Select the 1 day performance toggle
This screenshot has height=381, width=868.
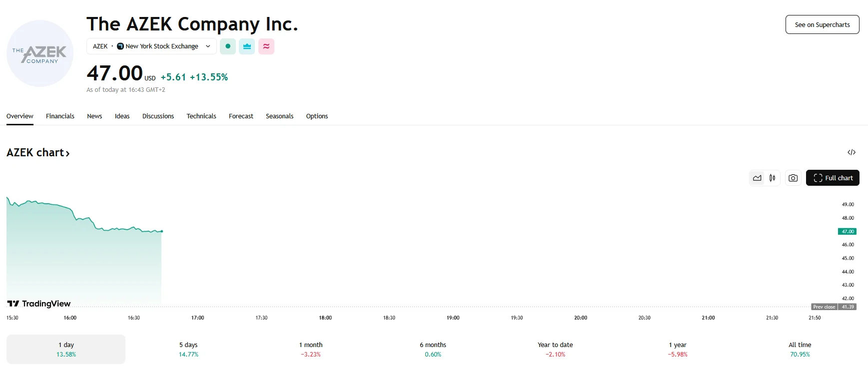tap(65, 349)
